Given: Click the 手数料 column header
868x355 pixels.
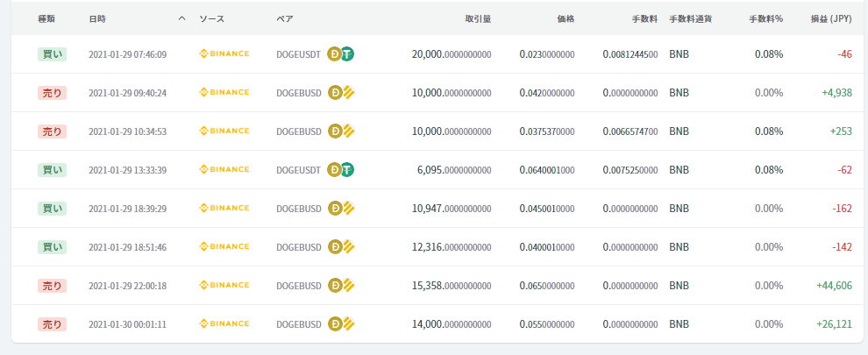Looking at the screenshot, I should click(x=645, y=18).
